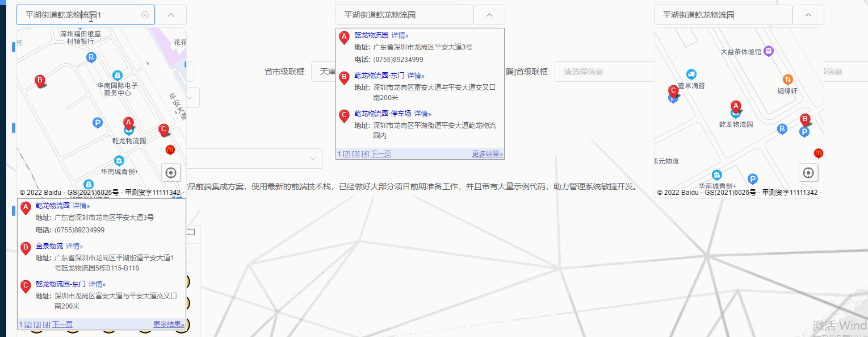868x337 pixels.
Task: Click the parking icon below 深圳福田银座村镇银行
Action: [x=91, y=57]
